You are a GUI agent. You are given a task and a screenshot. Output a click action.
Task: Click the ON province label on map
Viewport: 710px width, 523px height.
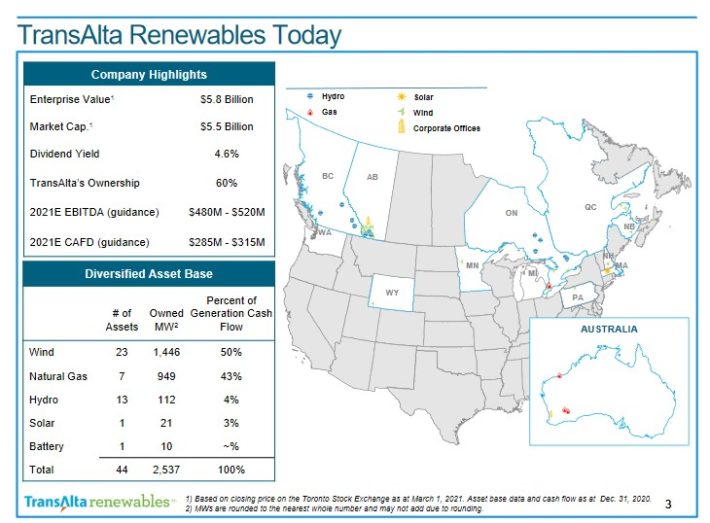pyautogui.click(x=511, y=214)
